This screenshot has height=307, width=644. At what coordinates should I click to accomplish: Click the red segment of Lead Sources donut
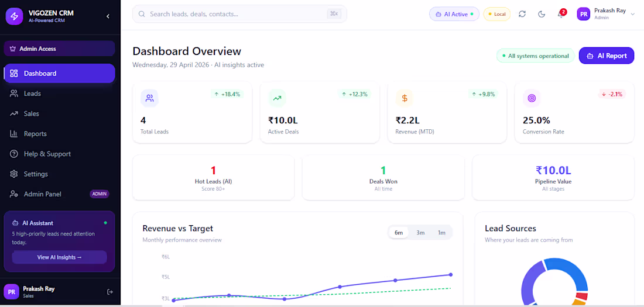(581, 296)
